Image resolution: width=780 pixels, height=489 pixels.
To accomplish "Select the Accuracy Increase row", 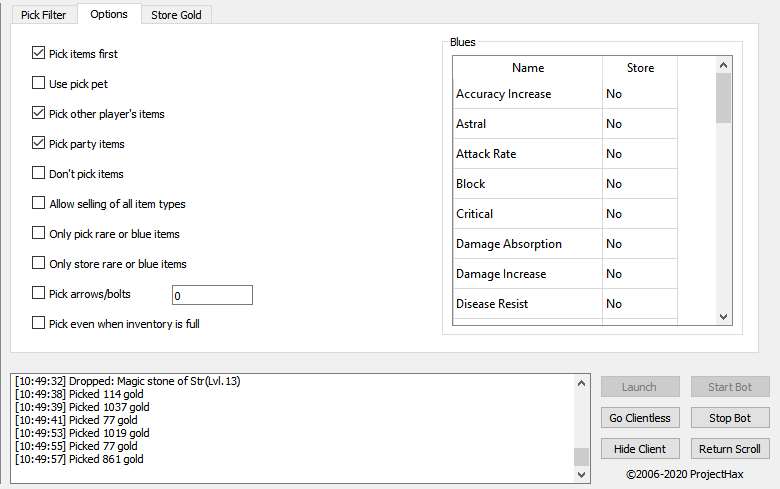I will 527,94.
